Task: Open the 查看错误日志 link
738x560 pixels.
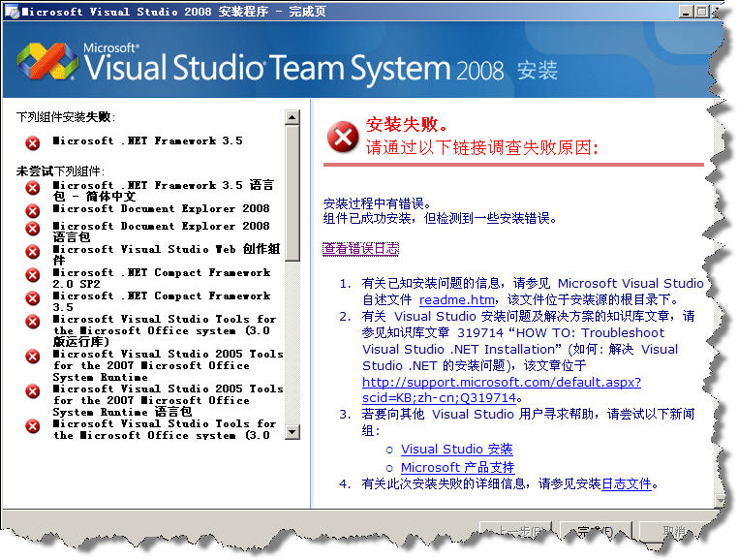Action: [x=360, y=249]
